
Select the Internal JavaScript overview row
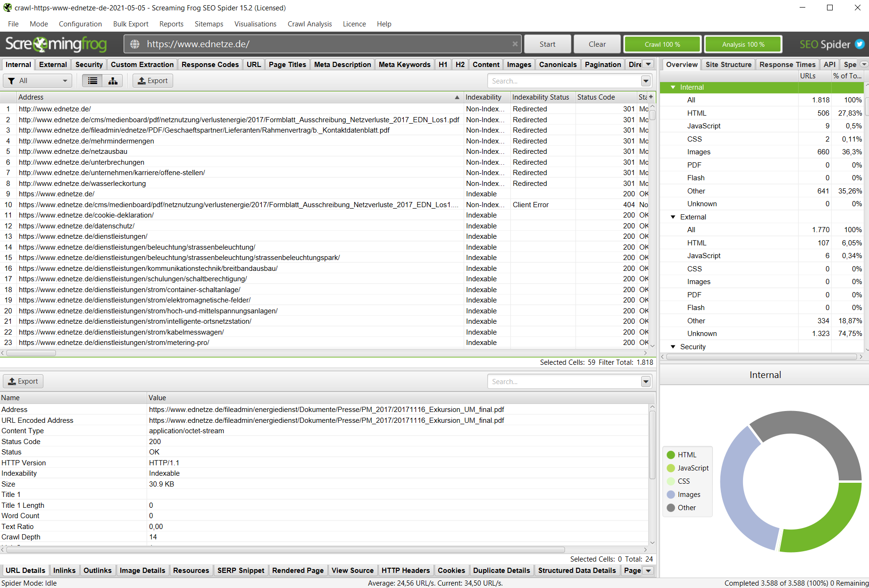click(x=762, y=126)
